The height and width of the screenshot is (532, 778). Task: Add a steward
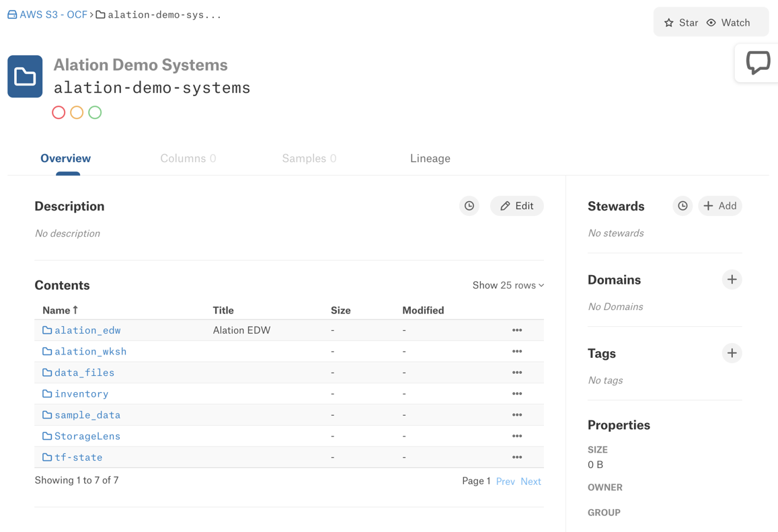coord(720,206)
